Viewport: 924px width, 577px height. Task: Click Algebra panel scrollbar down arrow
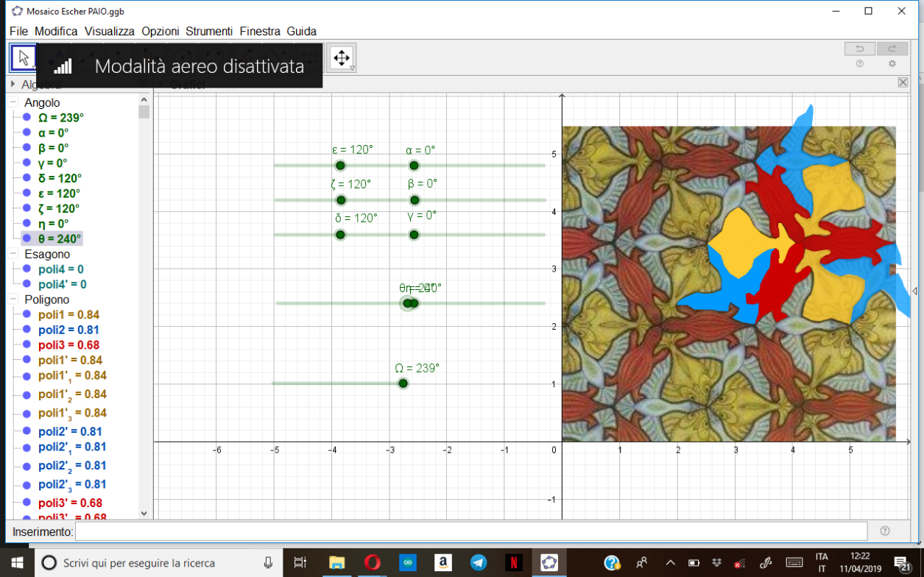[144, 514]
